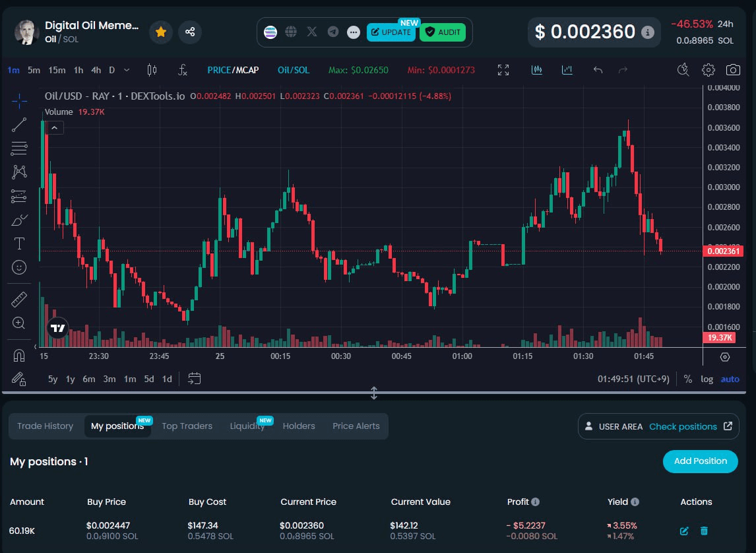Activate the zoom in tool

click(19, 323)
